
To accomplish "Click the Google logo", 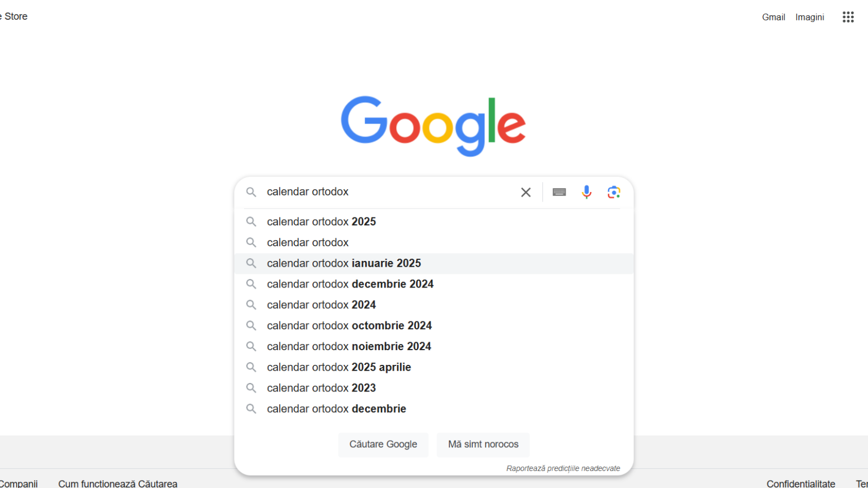I will tap(433, 126).
